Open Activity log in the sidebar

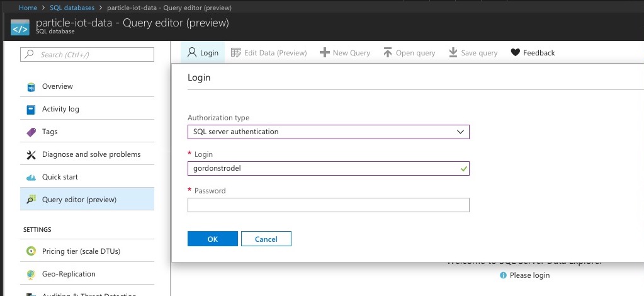(87, 109)
